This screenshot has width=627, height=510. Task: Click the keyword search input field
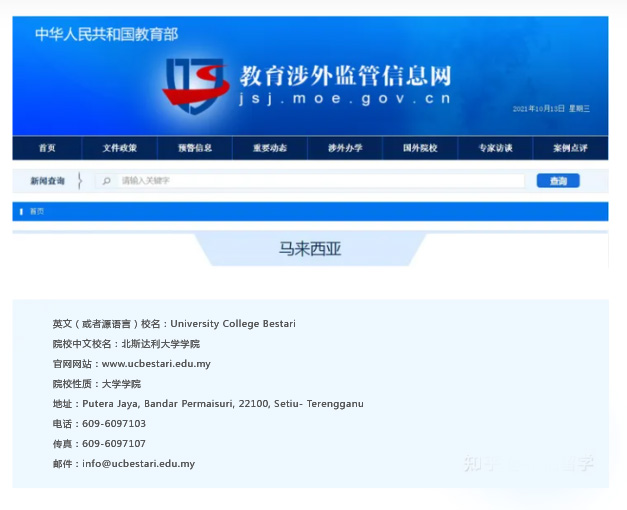click(320, 181)
